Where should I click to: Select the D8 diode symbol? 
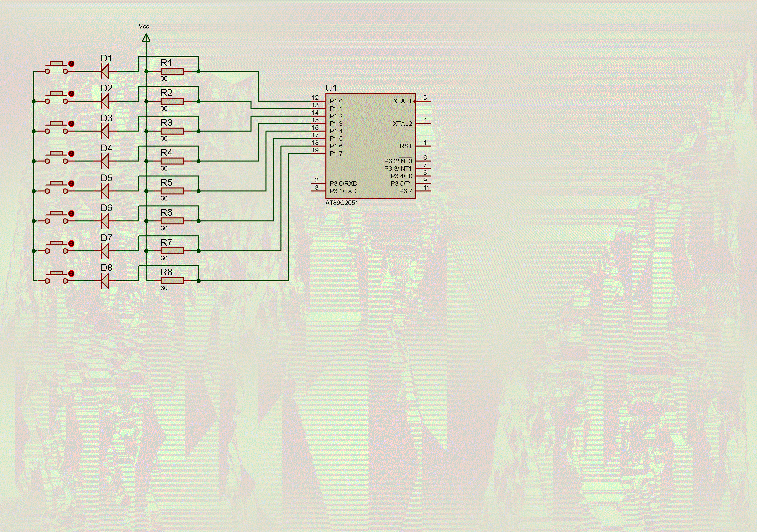(x=105, y=281)
